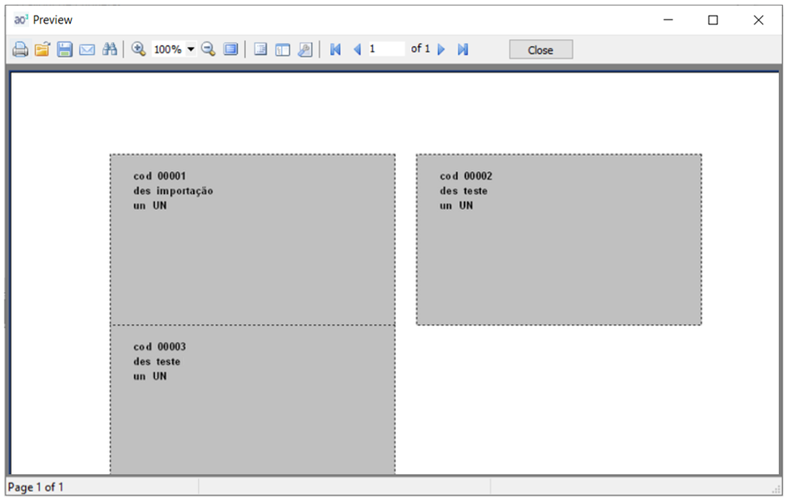Click the label box for cod 00002
The height and width of the screenshot is (501, 789).
(558, 239)
